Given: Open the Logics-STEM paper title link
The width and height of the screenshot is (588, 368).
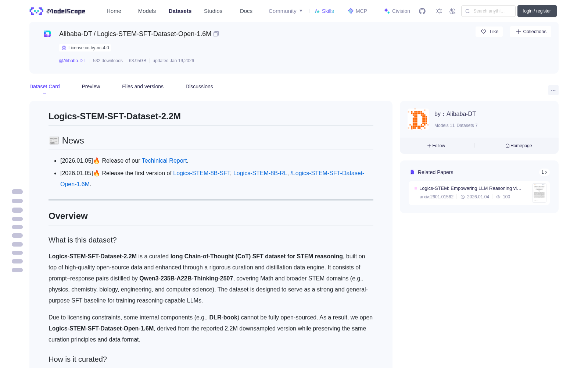Looking at the screenshot, I should point(470,188).
